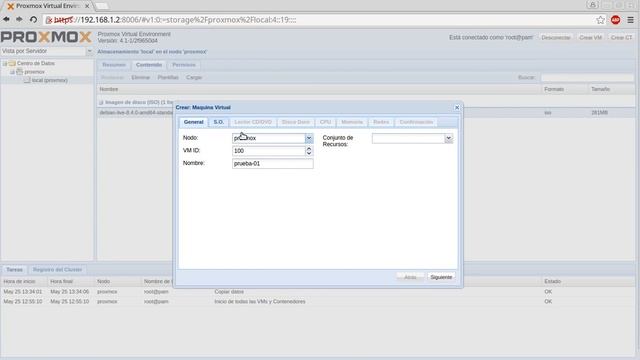This screenshot has height=360, width=640.
Task: Click the VM ID spinner arrows
Action: pos(309,151)
